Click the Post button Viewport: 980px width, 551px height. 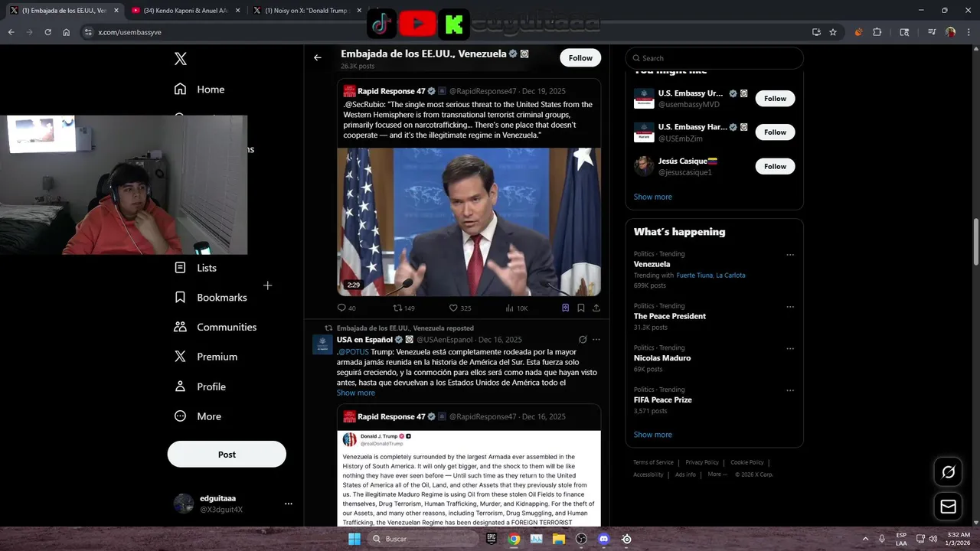[x=227, y=454]
